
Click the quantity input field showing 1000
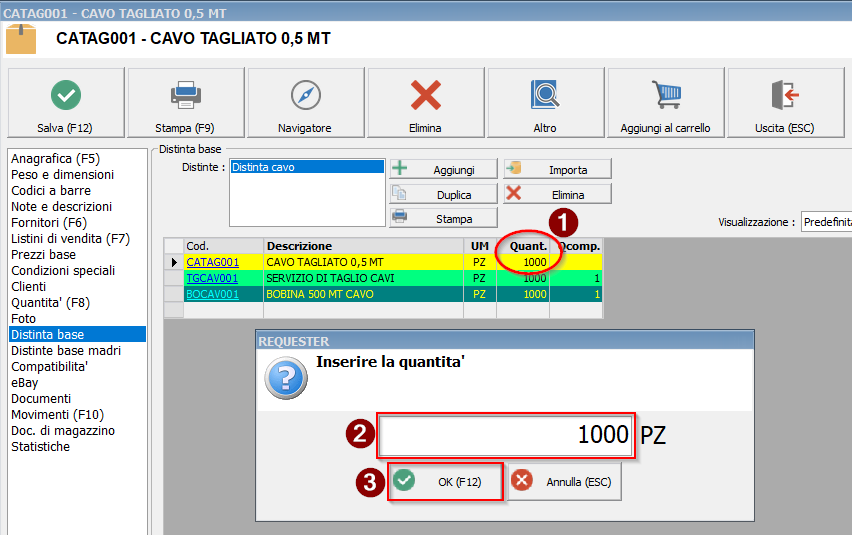pyautogui.click(x=505, y=435)
